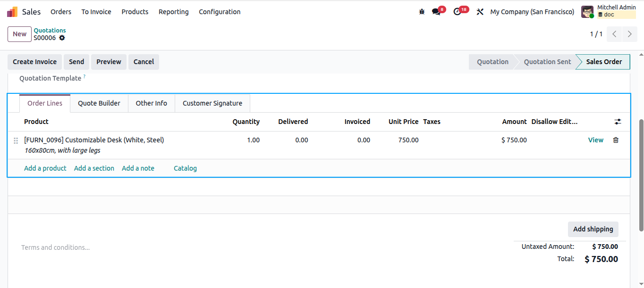Click the Send button
Viewport: 644px width, 288px height.
click(x=76, y=62)
